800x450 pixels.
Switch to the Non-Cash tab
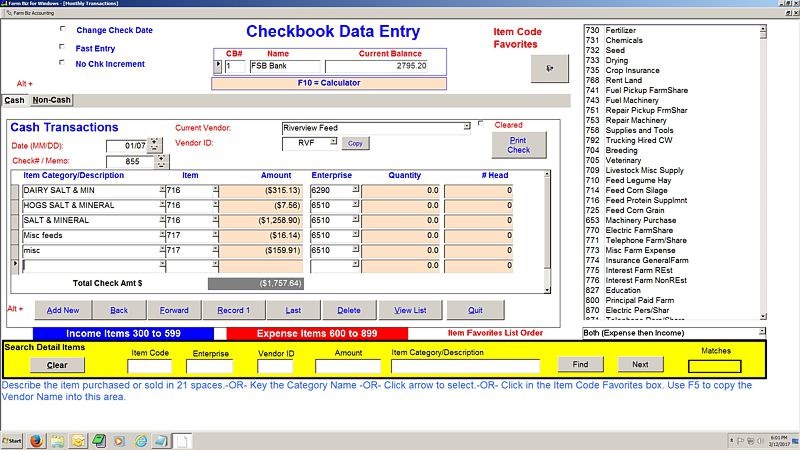click(51, 100)
